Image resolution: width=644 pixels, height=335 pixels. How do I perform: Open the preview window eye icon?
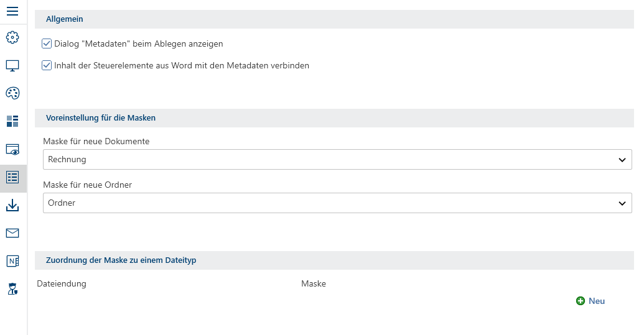(12, 149)
